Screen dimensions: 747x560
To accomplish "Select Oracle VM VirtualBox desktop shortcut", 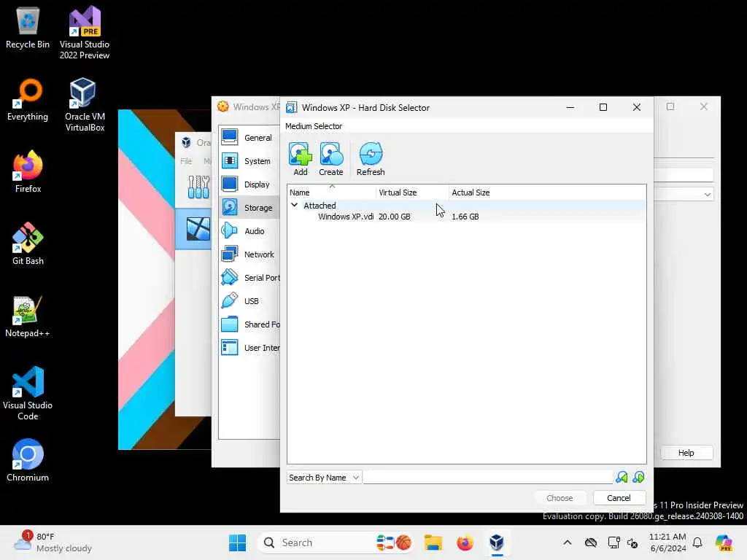I will 85,105.
